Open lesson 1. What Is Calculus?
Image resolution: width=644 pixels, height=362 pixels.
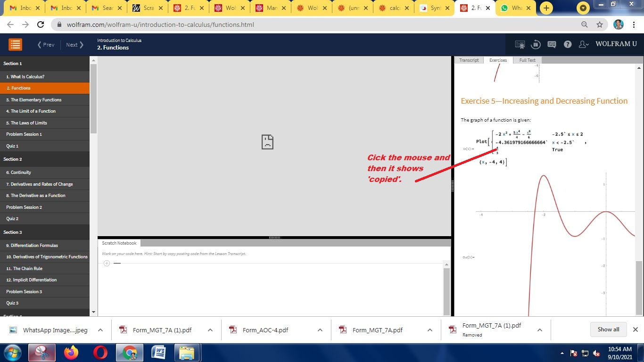click(45, 76)
